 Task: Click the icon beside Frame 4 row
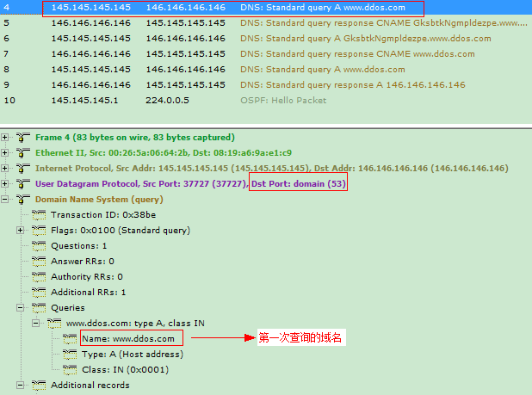pos(22,138)
